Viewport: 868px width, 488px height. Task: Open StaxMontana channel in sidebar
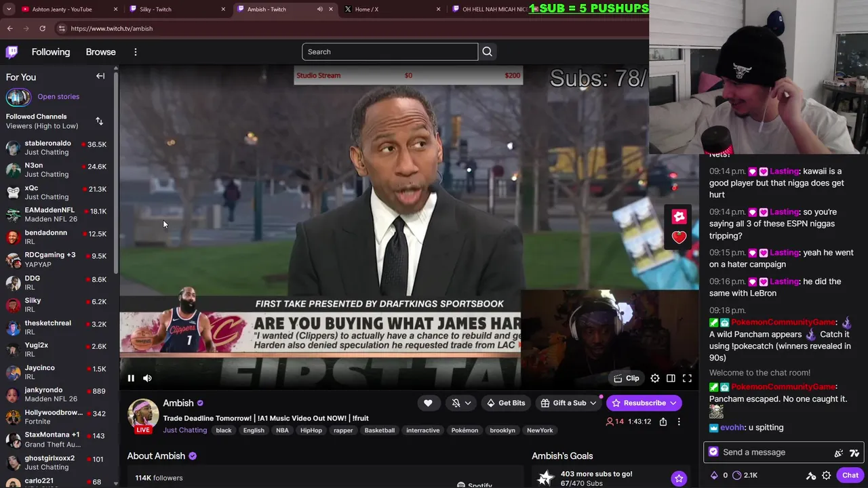[x=57, y=439]
